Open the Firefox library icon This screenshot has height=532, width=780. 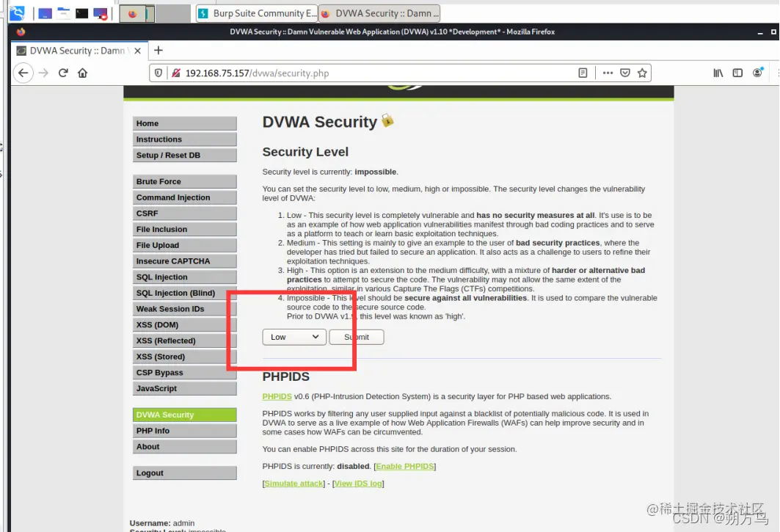pyautogui.click(x=718, y=73)
